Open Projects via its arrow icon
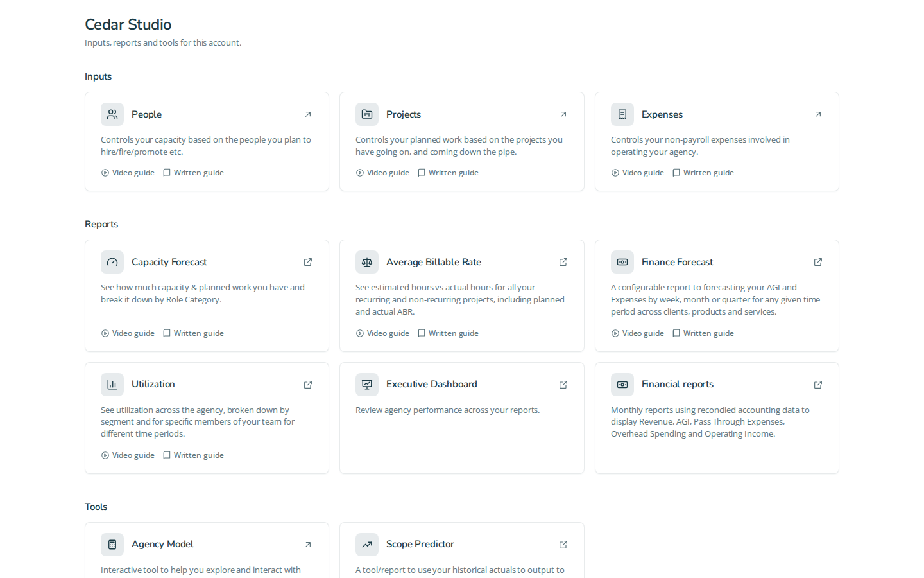This screenshot has height=578, width=924. [563, 114]
